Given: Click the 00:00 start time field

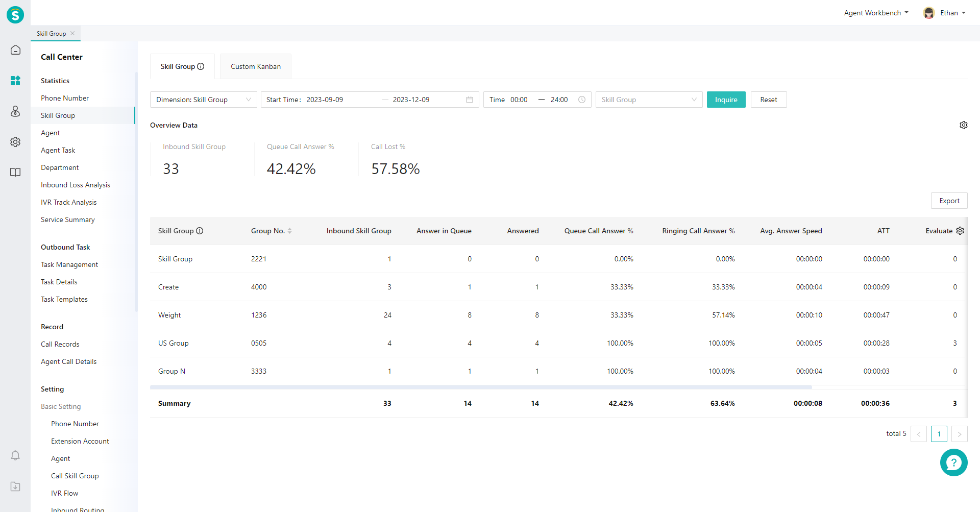Looking at the screenshot, I should click(519, 100).
